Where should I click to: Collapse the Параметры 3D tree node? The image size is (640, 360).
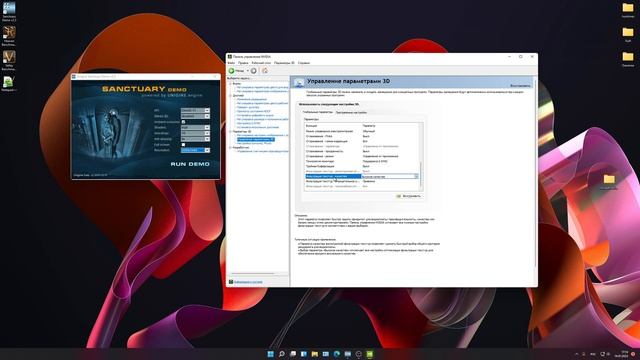pyautogui.click(x=231, y=131)
